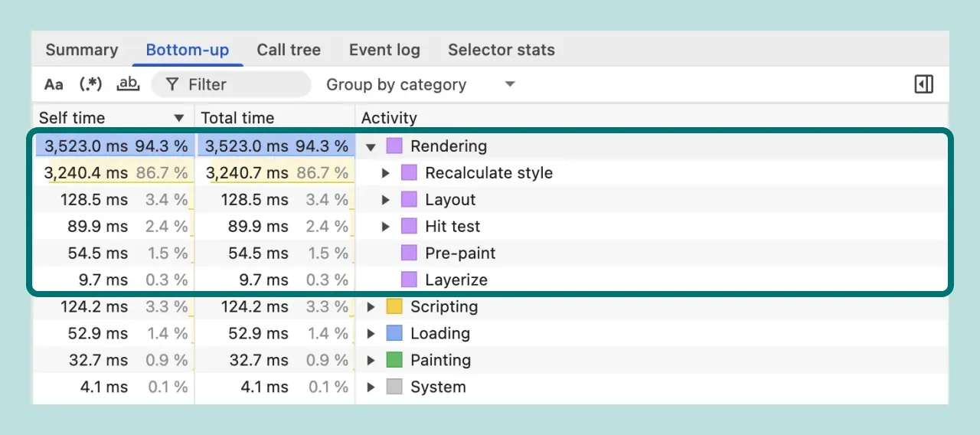Screen dimensions: 980x435
Task: Click the yellow Scripting color swatch
Action: (394, 307)
